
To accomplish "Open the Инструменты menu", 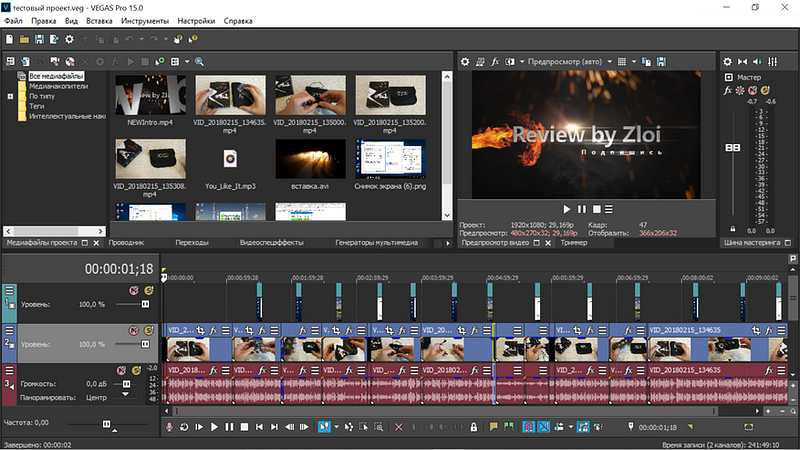I will point(145,21).
